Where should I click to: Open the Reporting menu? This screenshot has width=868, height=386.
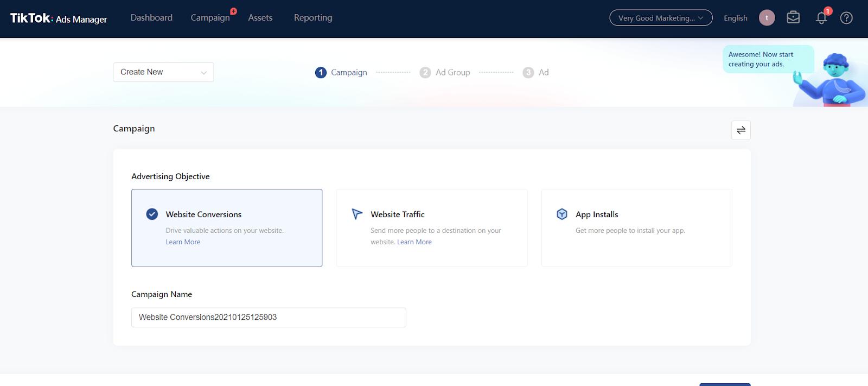click(313, 17)
